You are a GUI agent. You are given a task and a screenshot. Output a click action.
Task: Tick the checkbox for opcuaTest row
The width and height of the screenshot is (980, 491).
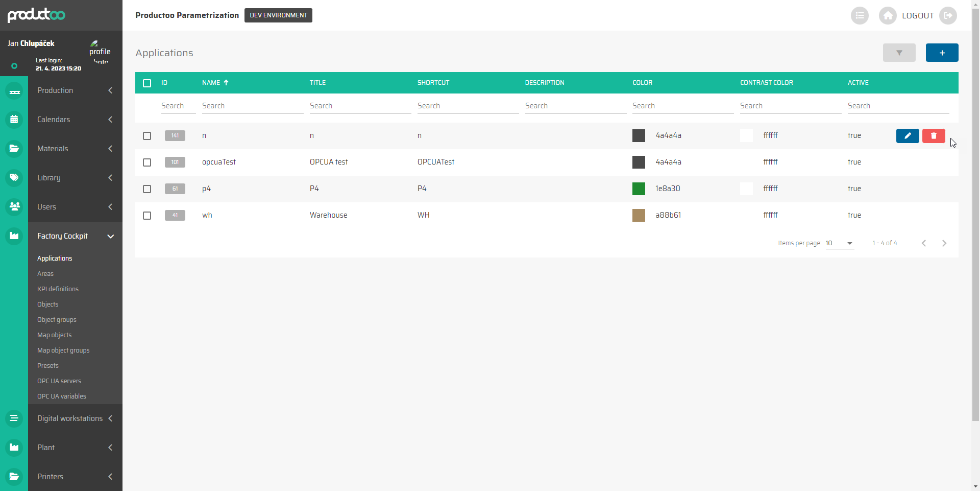(x=147, y=162)
